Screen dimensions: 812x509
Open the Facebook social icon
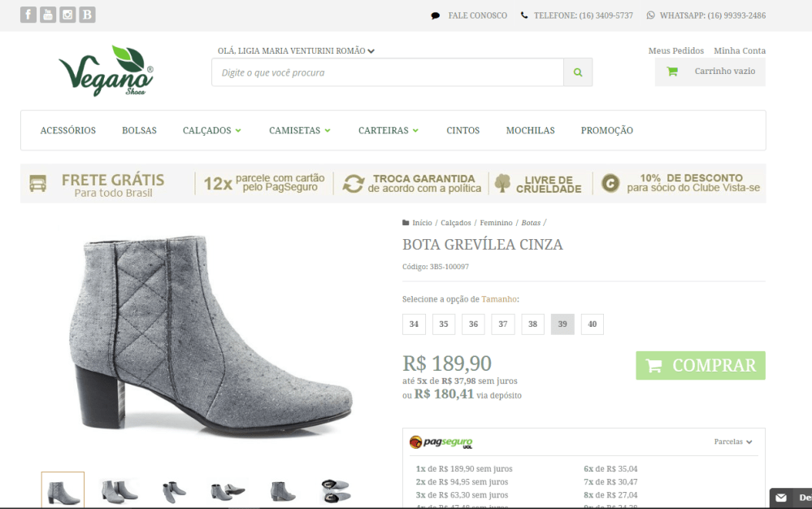pyautogui.click(x=28, y=15)
